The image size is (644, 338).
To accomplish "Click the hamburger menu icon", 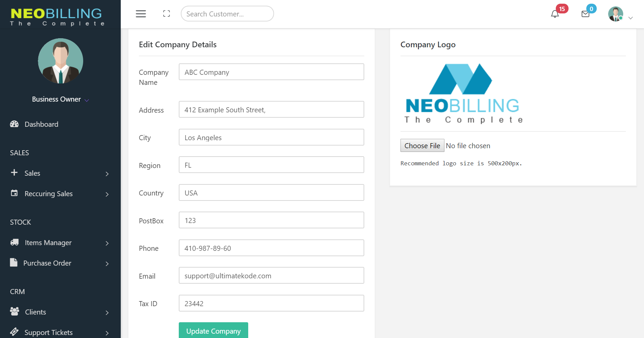I will coord(141,14).
